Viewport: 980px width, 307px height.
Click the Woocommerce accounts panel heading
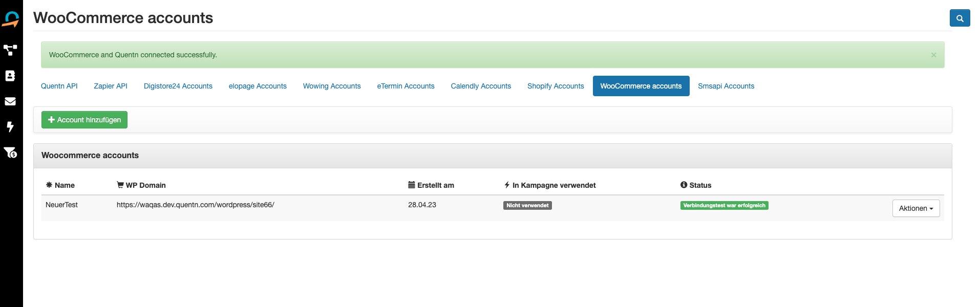point(90,156)
